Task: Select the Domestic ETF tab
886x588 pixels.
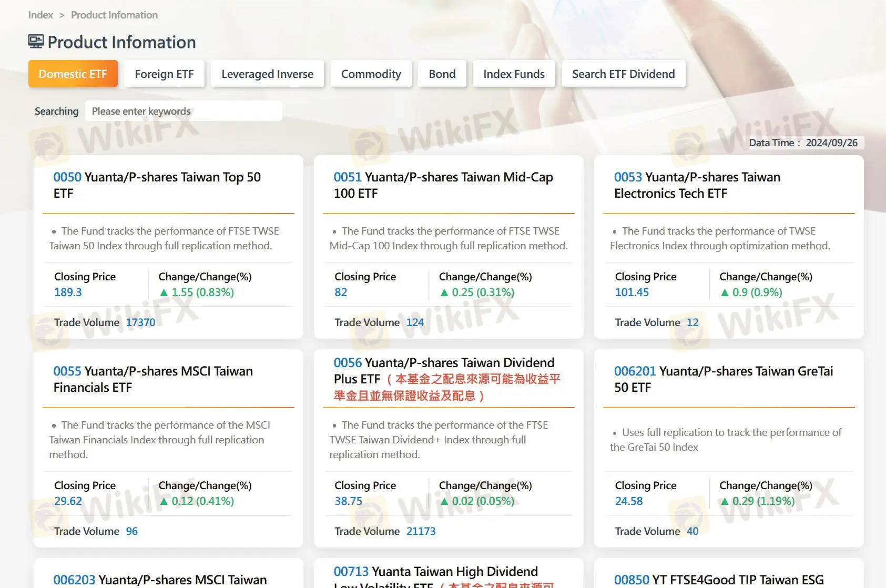Action: point(73,74)
